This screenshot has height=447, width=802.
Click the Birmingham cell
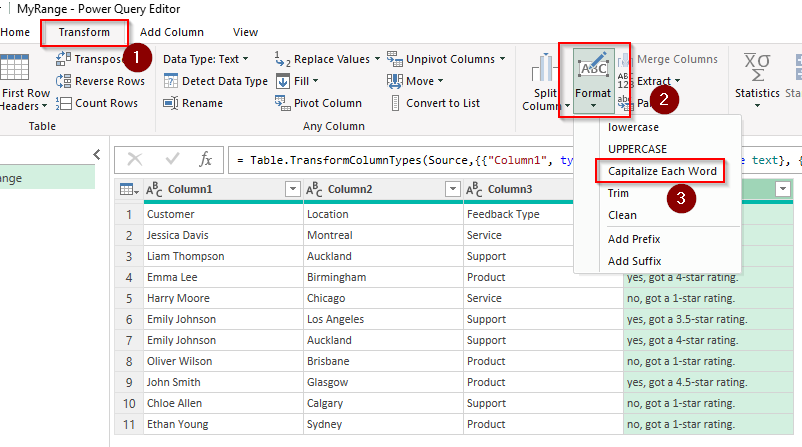pyautogui.click(x=384, y=277)
